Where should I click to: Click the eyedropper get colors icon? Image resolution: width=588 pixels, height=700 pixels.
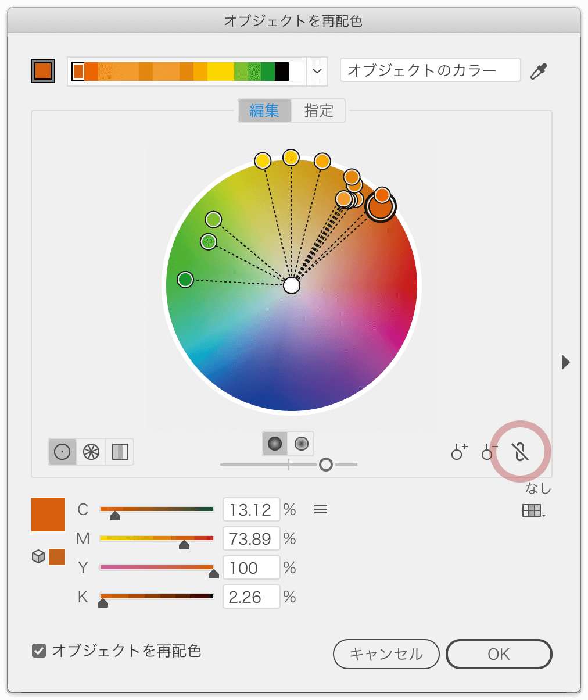(539, 71)
